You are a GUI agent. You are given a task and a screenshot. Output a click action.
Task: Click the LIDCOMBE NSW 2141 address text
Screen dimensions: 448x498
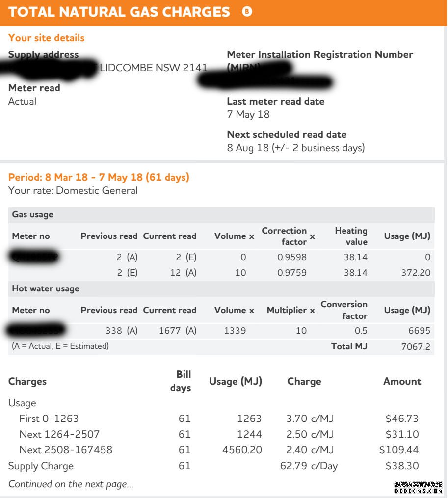click(x=153, y=68)
